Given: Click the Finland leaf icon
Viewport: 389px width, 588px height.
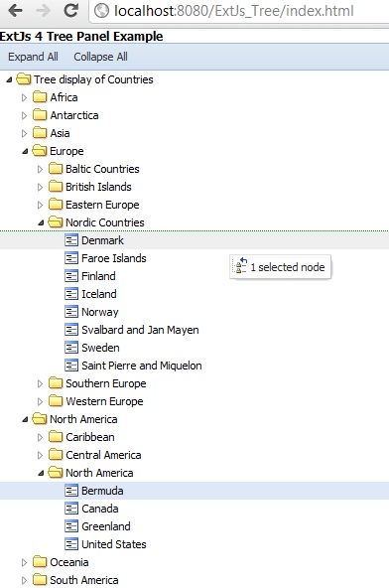Looking at the screenshot, I should pos(71,276).
